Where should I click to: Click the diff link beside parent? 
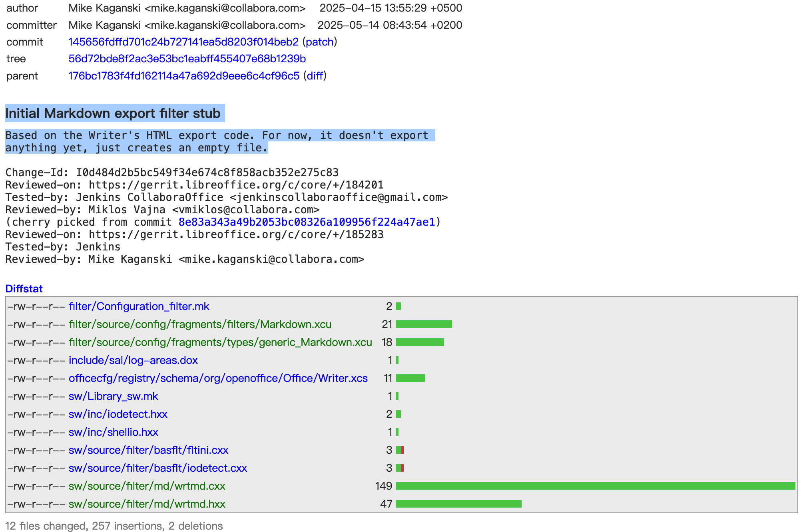[x=315, y=76]
